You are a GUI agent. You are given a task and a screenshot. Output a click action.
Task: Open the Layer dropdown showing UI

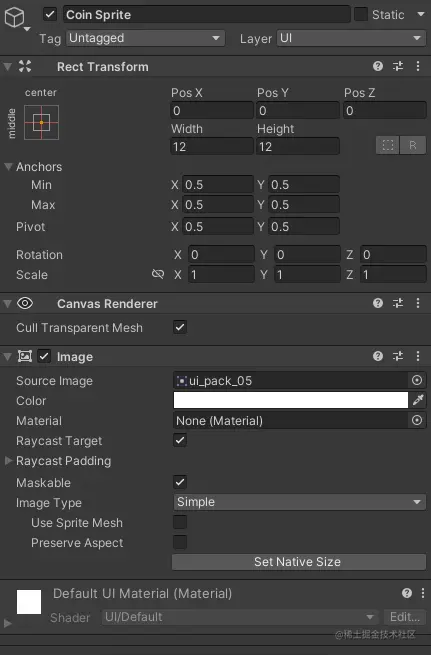tap(350, 38)
